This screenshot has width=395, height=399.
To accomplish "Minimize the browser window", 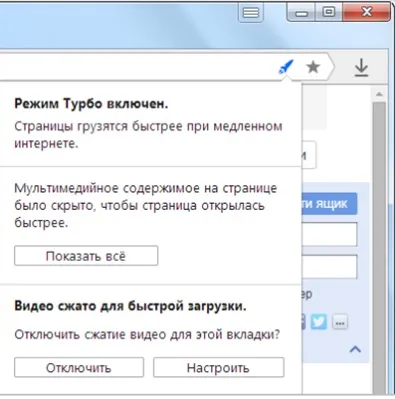I will [302, 13].
